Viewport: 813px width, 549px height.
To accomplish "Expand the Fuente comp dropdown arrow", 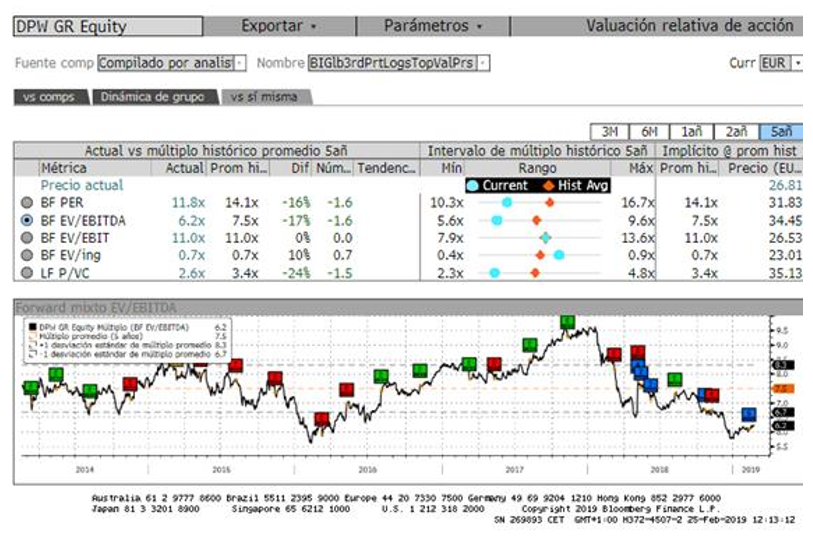I will click(240, 63).
